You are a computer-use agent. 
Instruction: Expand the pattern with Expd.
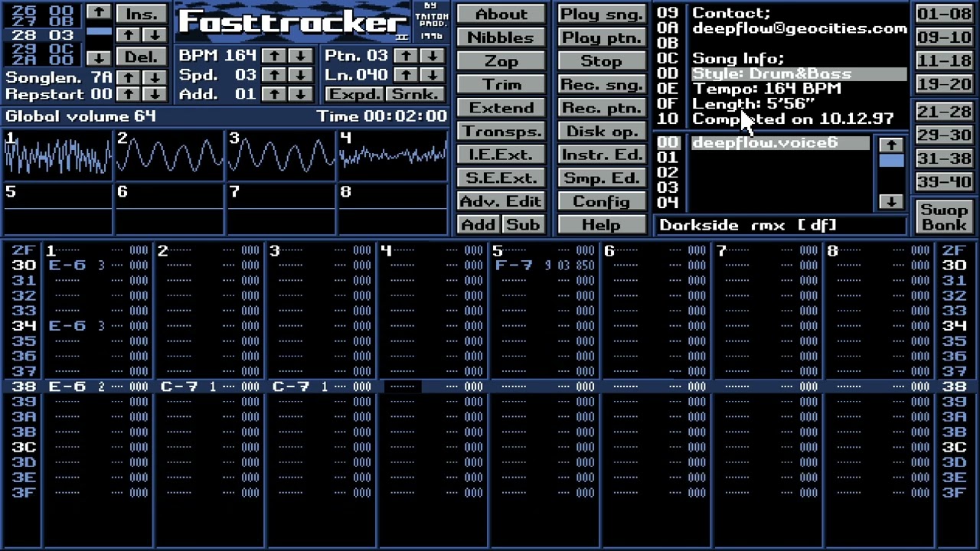coord(354,94)
